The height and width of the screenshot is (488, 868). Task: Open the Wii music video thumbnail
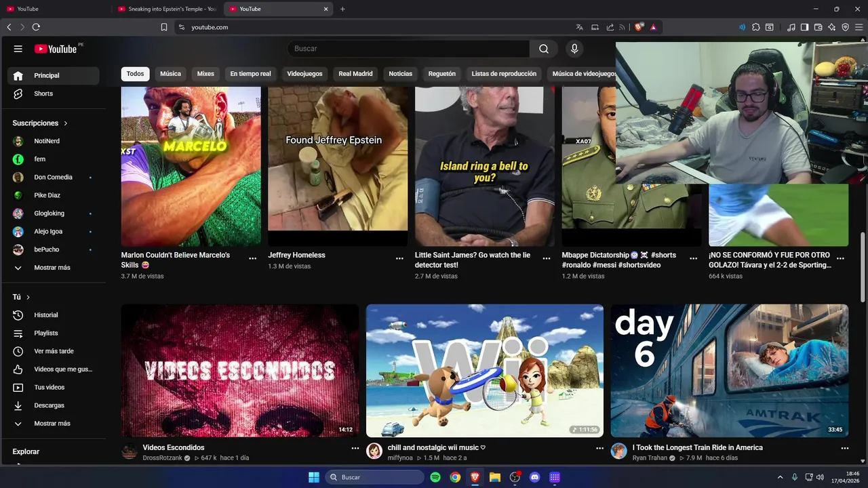pos(484,371)
